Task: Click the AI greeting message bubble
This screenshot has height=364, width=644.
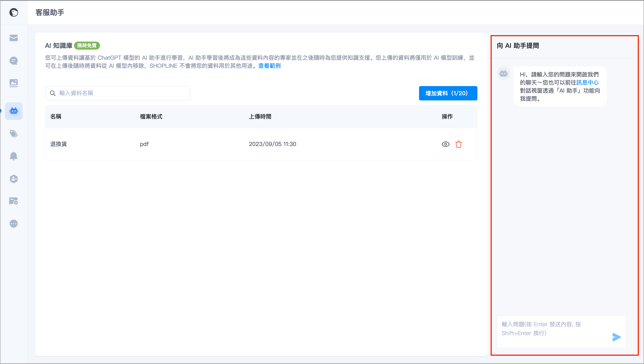Action: 560,87
